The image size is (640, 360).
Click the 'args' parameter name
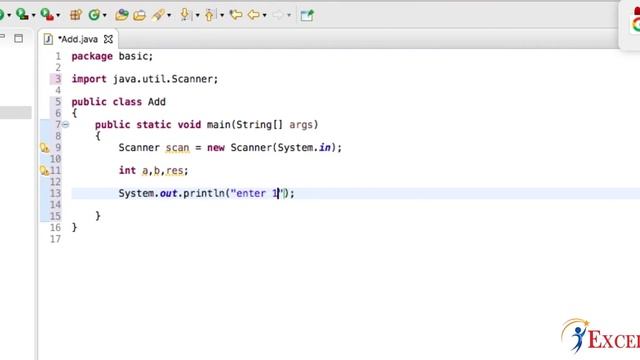click(x=301, y=125)
